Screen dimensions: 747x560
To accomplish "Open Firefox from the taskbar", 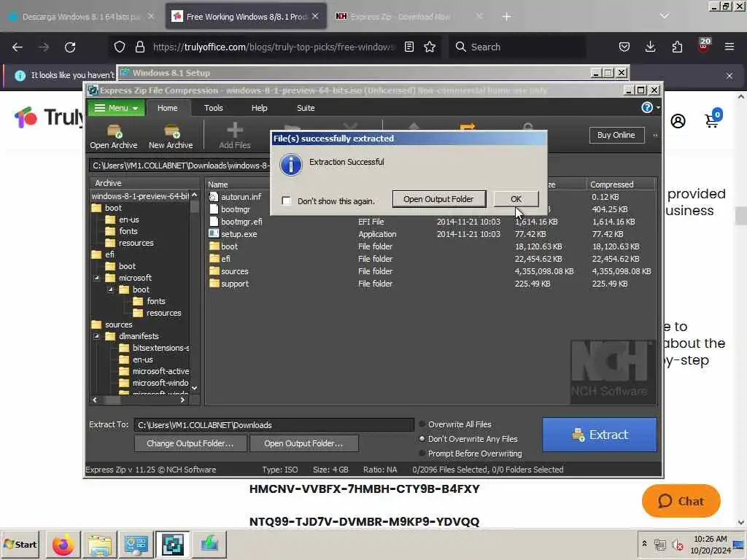I will click(x=63, y=544).
